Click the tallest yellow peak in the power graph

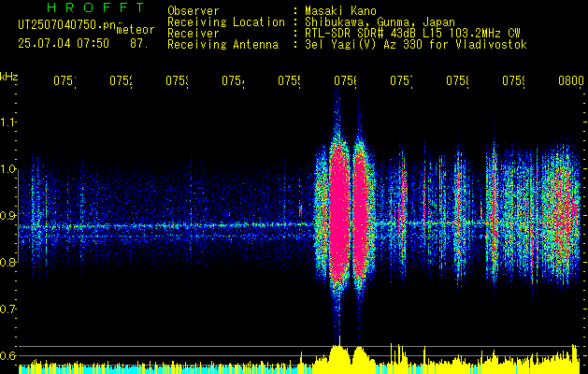pos(339,354)
